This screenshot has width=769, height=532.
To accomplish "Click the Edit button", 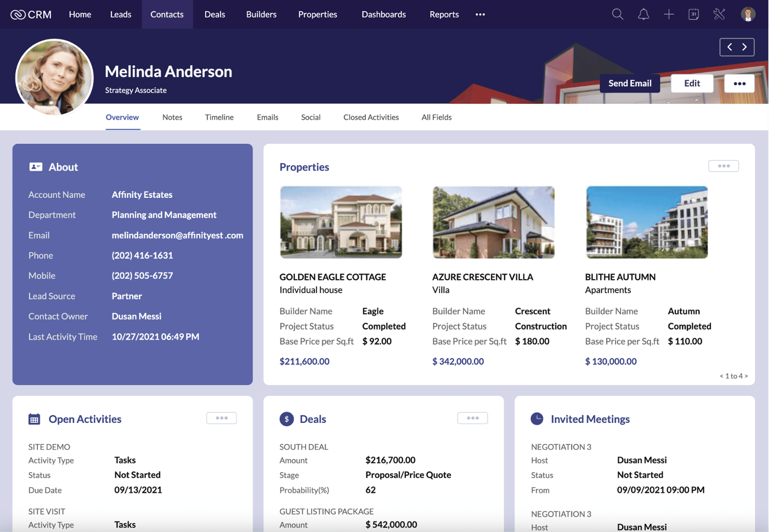I will pos(692,84).
